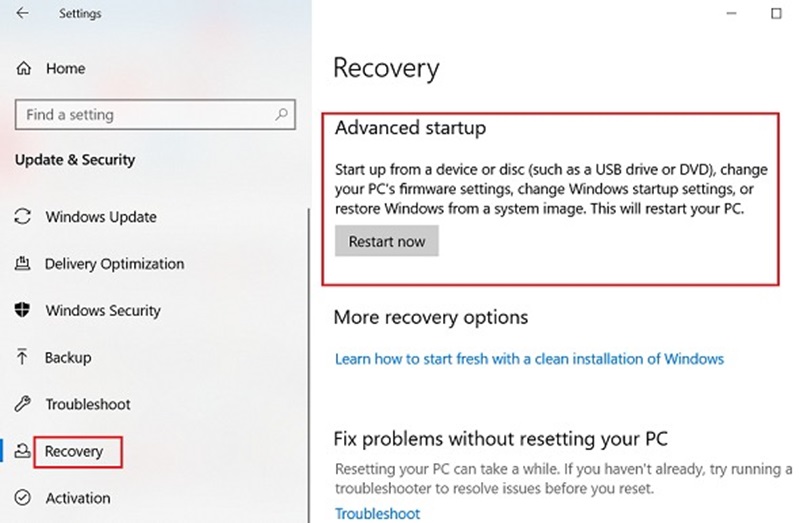Click the Delivery Optimization icon
The width and height of the screenshot is (800, 523).
pyautogui.click(x=24, y=264)
